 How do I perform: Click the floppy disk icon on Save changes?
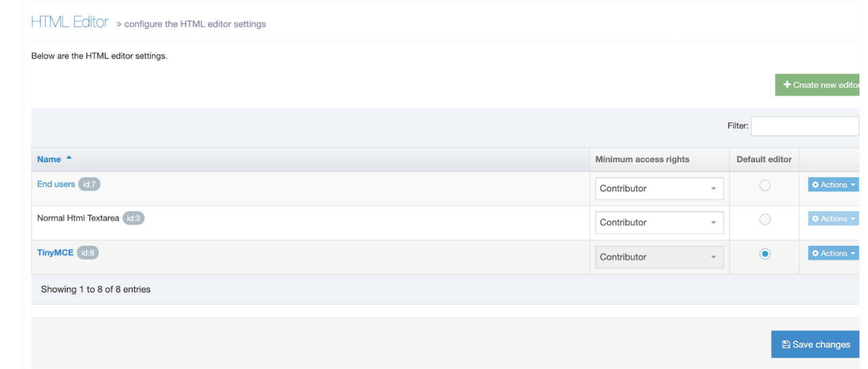[x=786, y=345]
